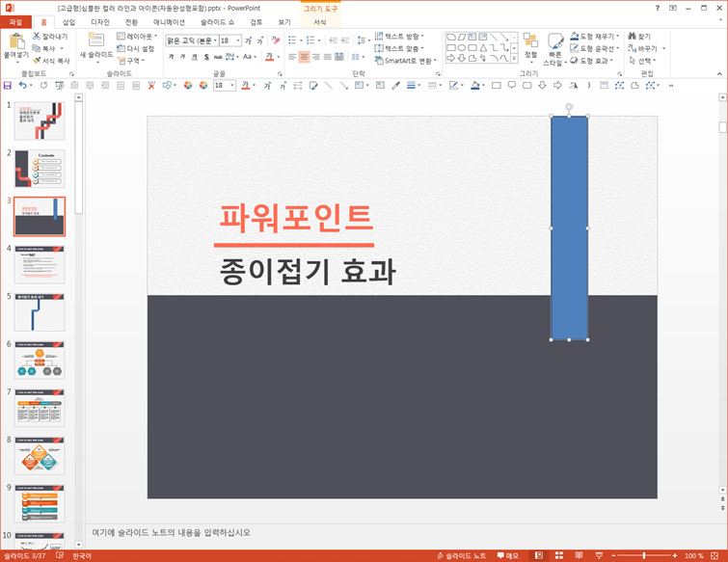Click the zoom slider handle in status bar

tap(644, 555)
